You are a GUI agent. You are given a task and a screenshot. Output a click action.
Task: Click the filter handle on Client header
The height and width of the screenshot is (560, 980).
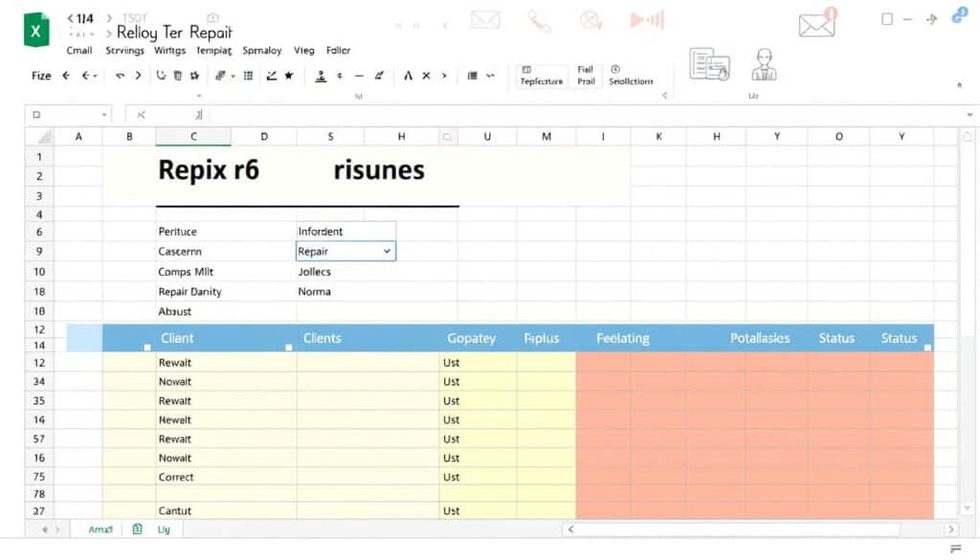146,347
